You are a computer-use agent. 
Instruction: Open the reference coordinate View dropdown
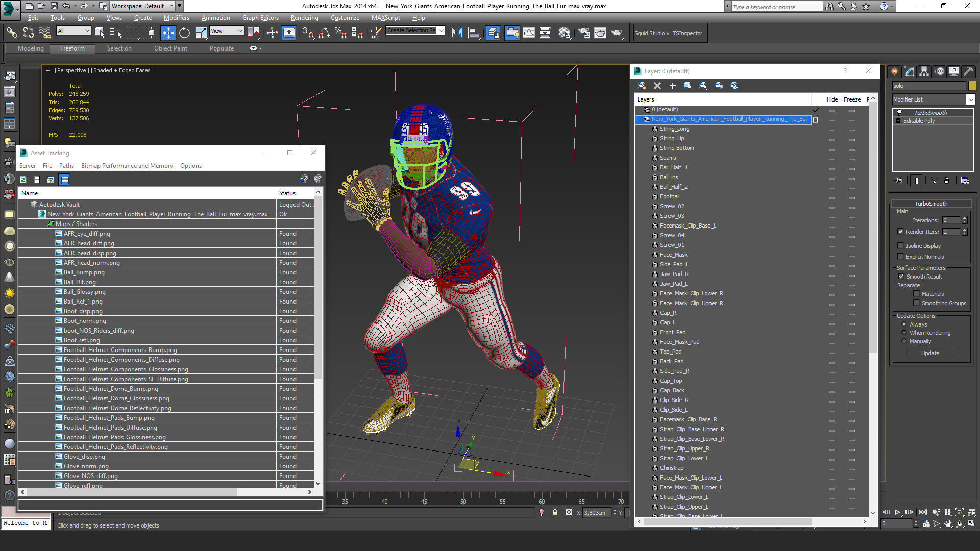227,31
